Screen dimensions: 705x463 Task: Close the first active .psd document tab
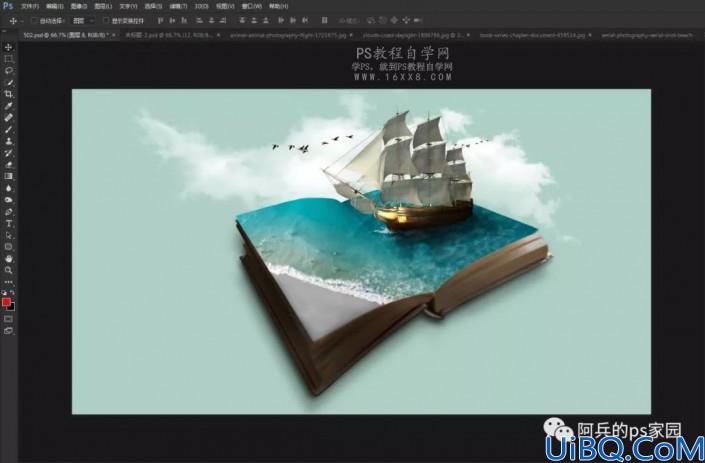114,35
